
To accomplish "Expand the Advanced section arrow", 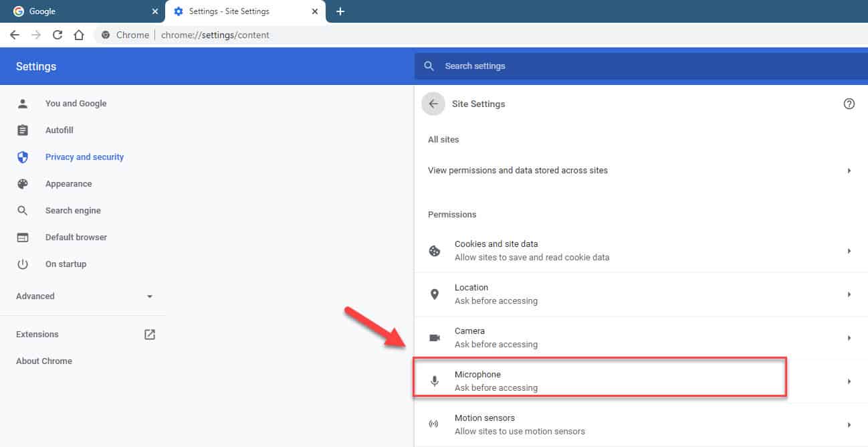I will [x=150, y=296].
